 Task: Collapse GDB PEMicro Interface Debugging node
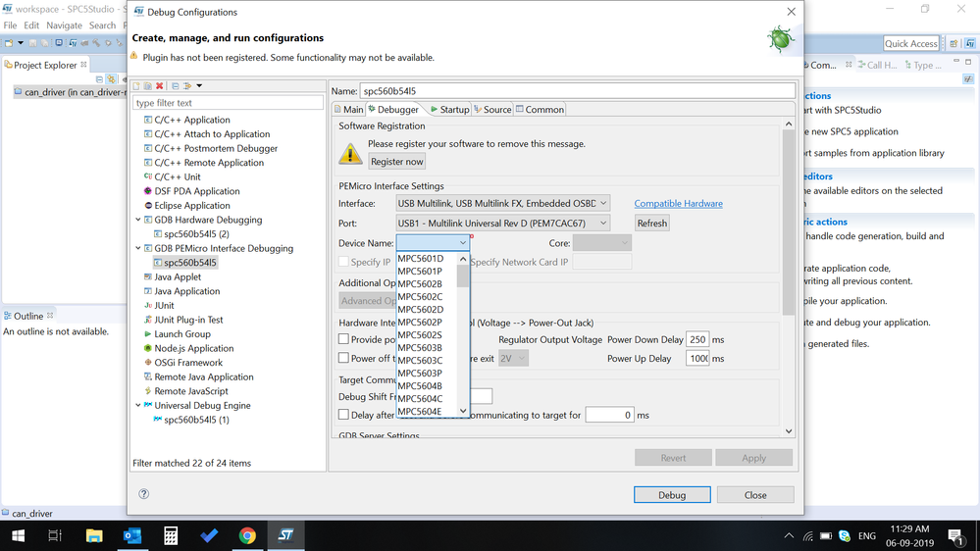tap(138, 248)
